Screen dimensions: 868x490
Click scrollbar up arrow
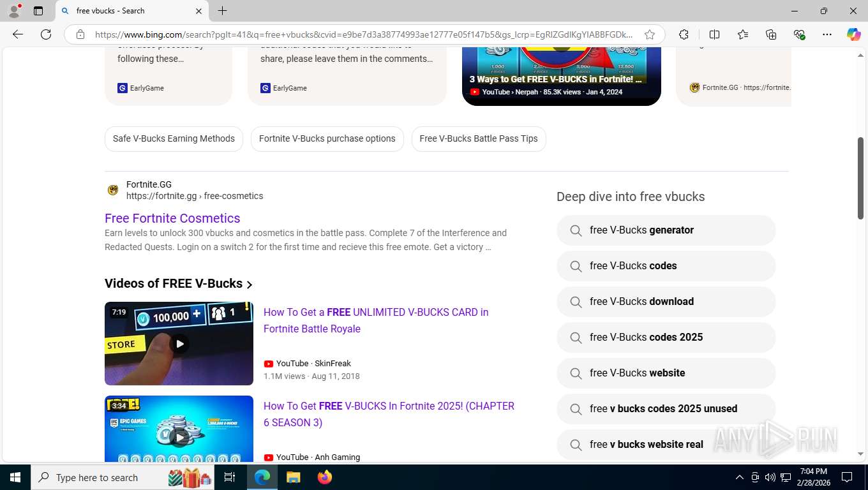(x=860, y=56)
